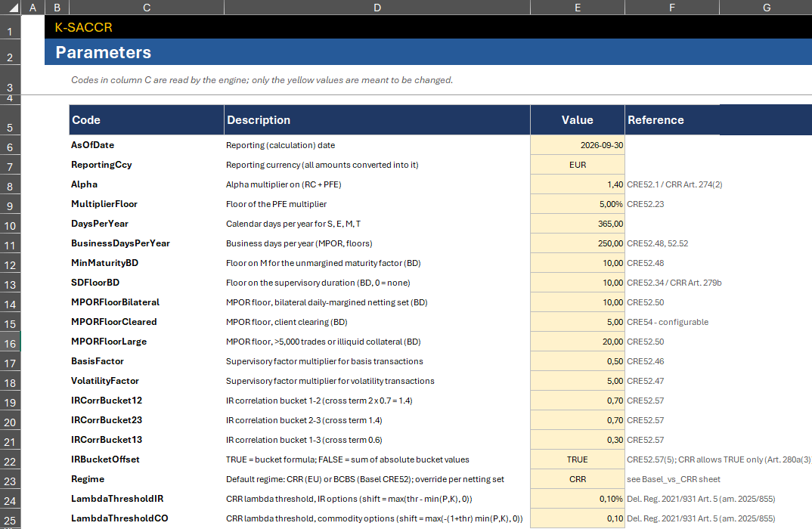
Task: Click the Description table header
Action: coord(377,120)
